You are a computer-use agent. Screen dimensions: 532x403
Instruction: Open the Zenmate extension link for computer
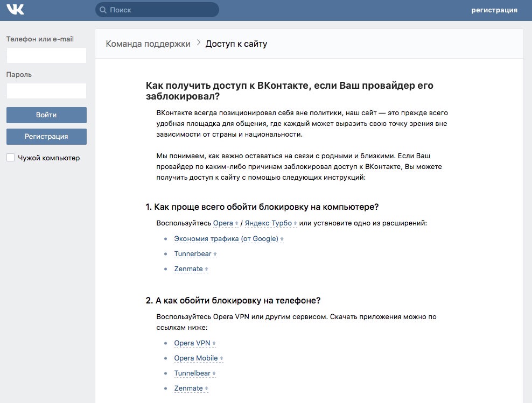188,269
